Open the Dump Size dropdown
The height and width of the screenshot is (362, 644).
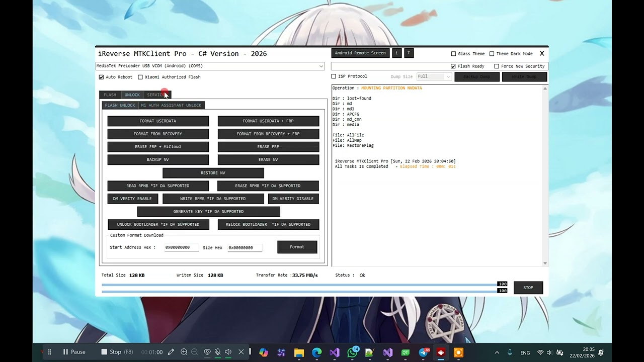coord(434,76)
